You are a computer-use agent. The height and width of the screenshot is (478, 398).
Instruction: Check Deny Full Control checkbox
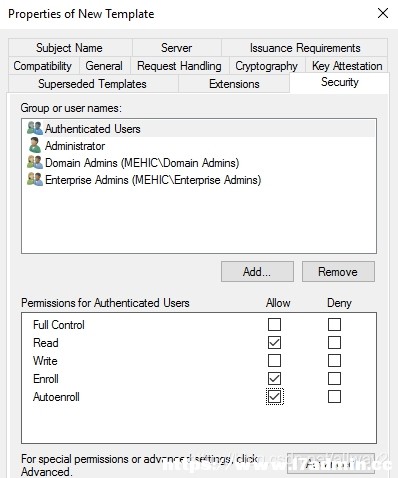(334, 324)
